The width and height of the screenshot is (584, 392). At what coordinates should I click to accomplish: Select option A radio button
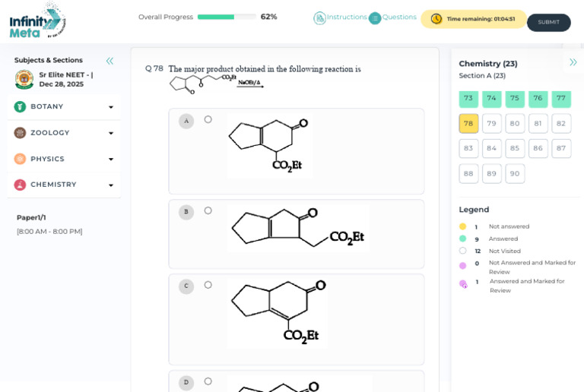[x=208, y=119]
